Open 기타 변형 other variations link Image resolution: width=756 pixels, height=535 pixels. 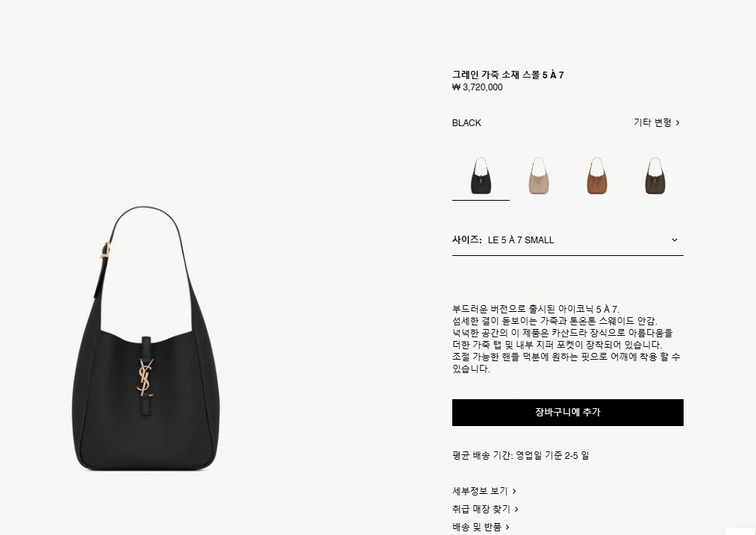[x=656, y=122]
